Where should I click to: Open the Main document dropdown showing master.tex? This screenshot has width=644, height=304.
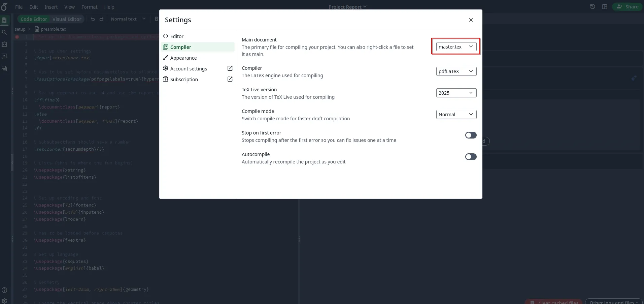point(455,47)
